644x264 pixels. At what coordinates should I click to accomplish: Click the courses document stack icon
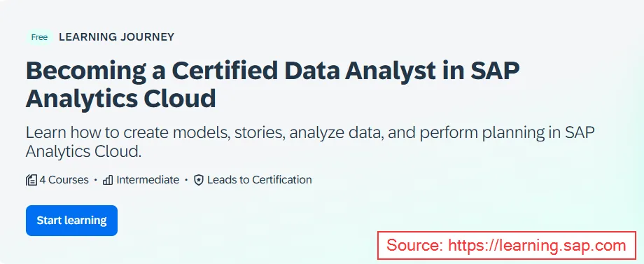point(31,180)
